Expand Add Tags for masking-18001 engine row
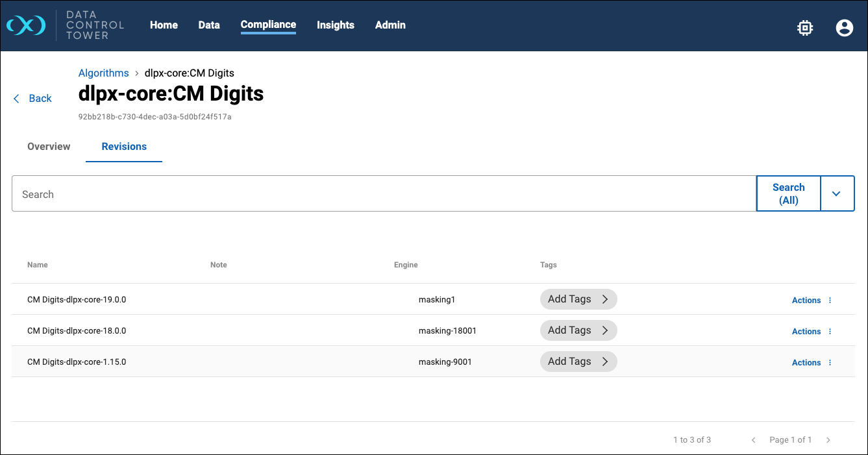Screen dimensions: 868x455 pos(578,330)
